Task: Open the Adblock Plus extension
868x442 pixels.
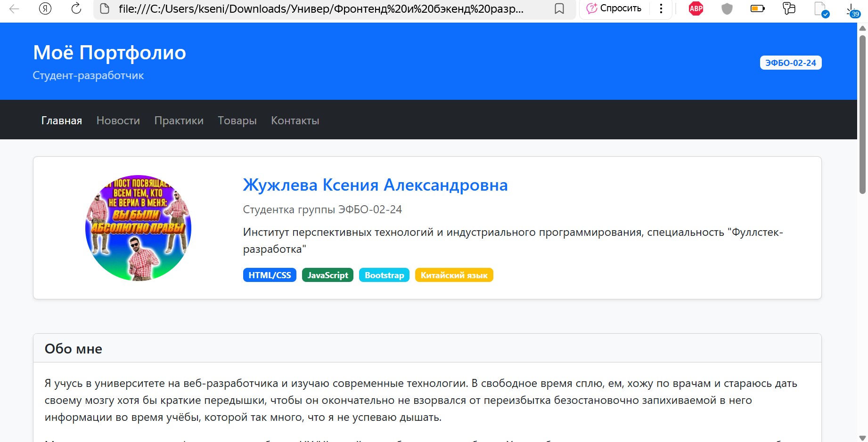Action: tap(696, 9)
